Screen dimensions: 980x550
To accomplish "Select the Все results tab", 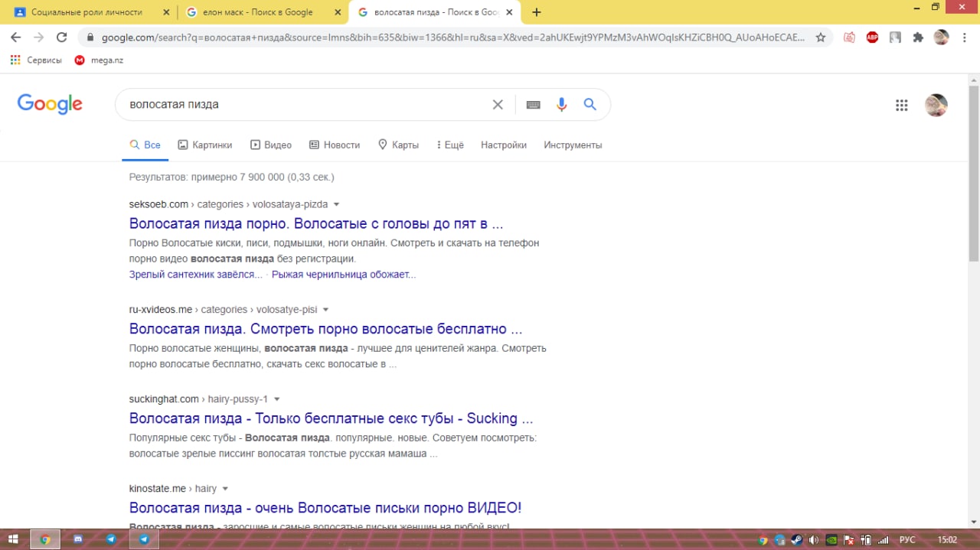I will pos(145,145).
